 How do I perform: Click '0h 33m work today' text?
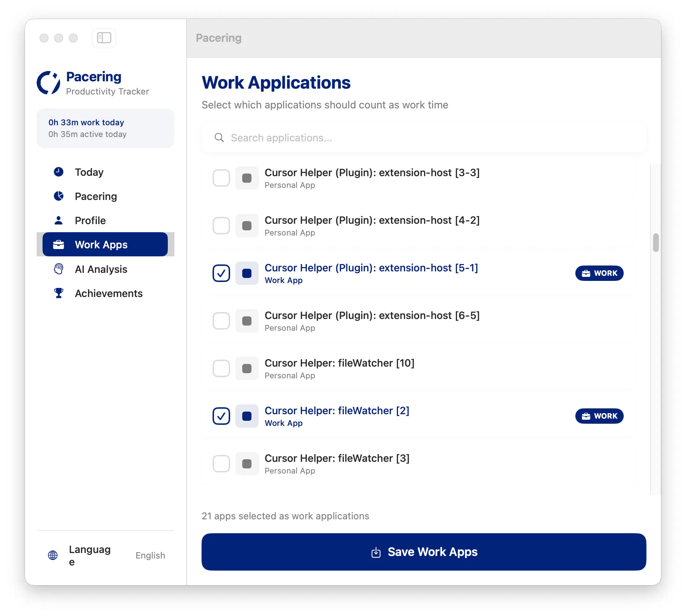pyautogui.click(x=86, y=122)
